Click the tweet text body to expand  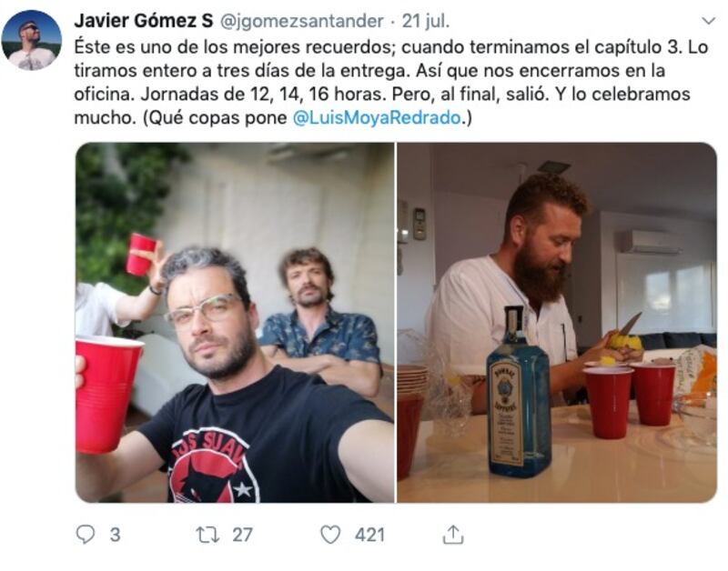391,83
